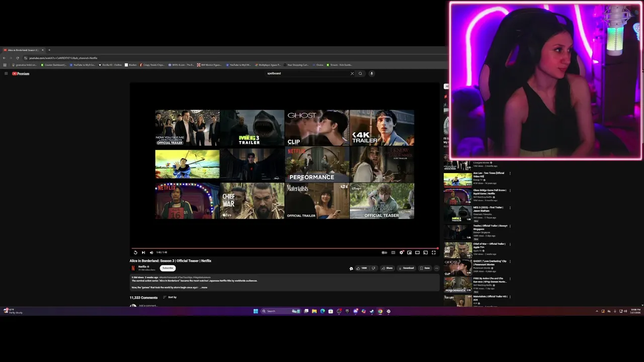Screen dimensions: 644x362
Task: Open the Multiplayer Jigsaw bookmark
Action: coord(267,65)
